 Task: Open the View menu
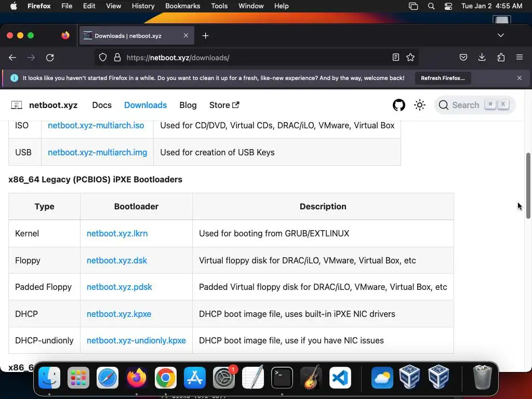[x=114, y=6]
